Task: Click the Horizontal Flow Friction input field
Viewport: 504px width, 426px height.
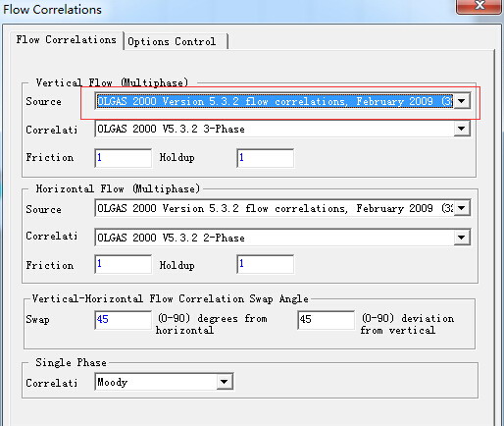Action: click(x=123, y=264)
